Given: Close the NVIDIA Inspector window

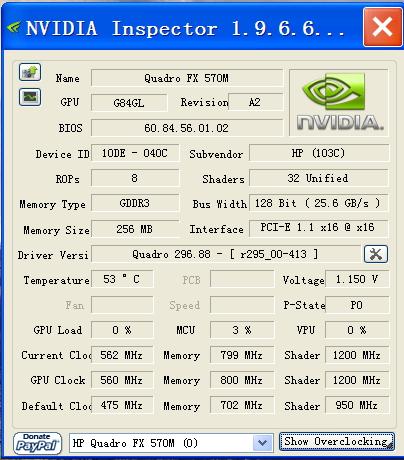Looking at the screenshot, I should 382,27.
